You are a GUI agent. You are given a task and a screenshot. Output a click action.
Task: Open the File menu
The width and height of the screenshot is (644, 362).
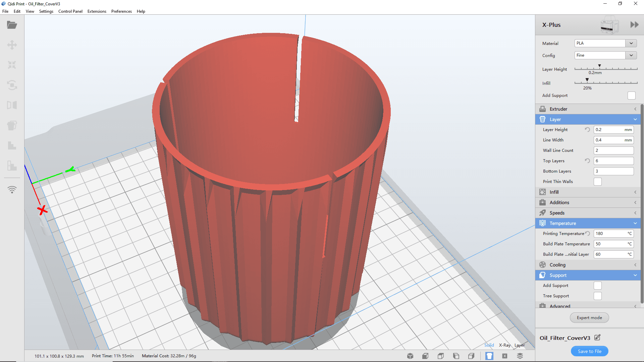tap(5, 11)
